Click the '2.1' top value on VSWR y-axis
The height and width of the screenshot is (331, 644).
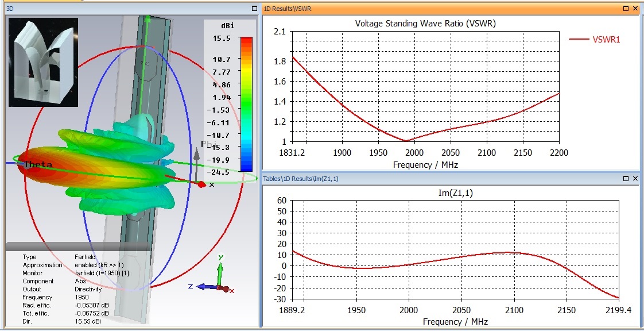coord(280,32)
